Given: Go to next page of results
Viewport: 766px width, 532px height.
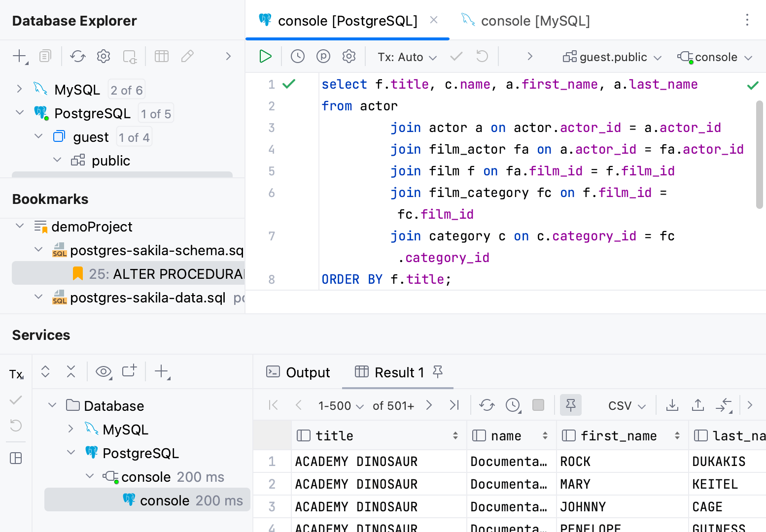Looking at the screenshot, I should [x=429, y=405].
